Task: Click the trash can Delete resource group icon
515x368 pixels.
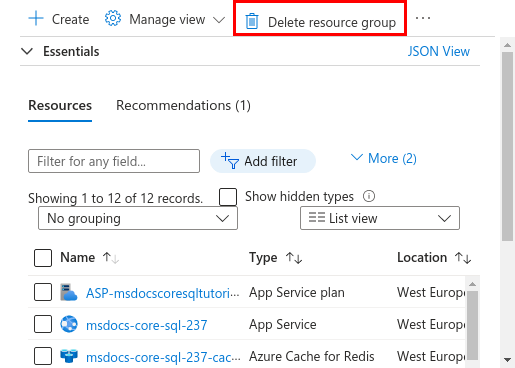Action: pyautogui.click(x=252, y=21)
